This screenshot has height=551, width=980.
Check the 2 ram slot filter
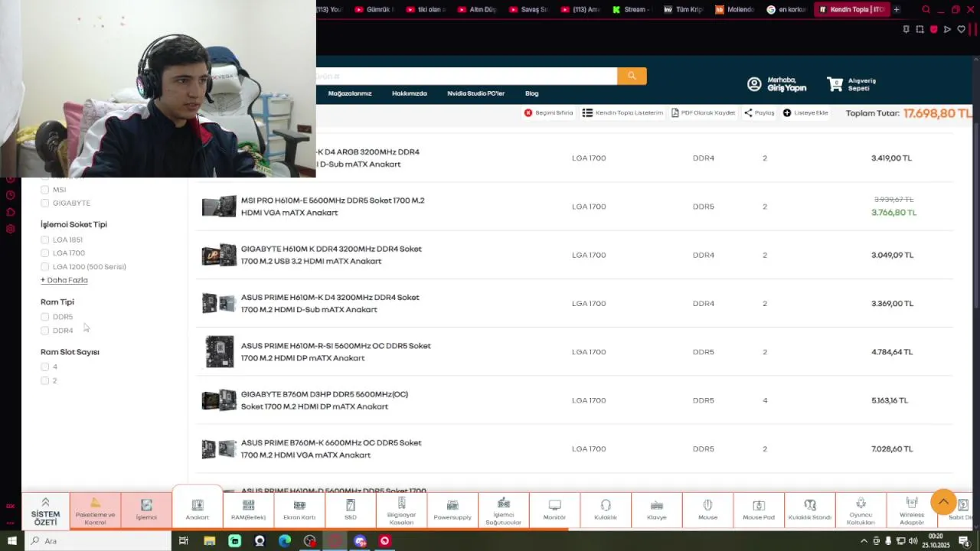(44, 380)
